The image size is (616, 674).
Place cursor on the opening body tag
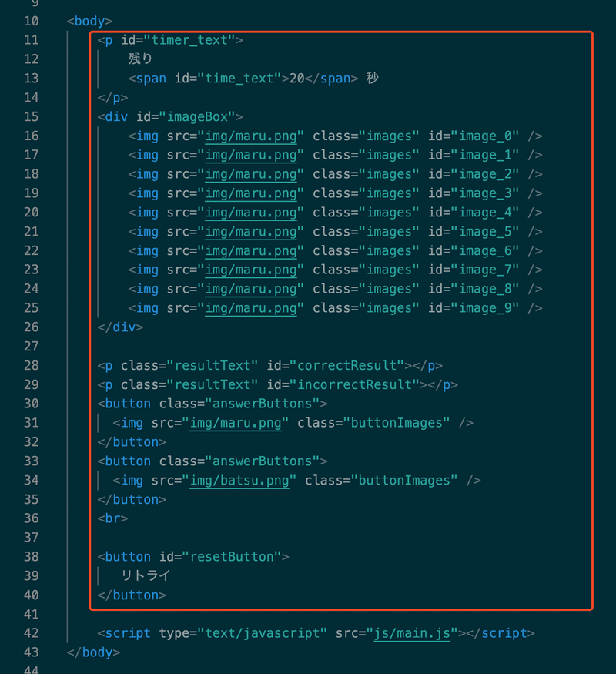pyautogui.click(x=89, y=21)
